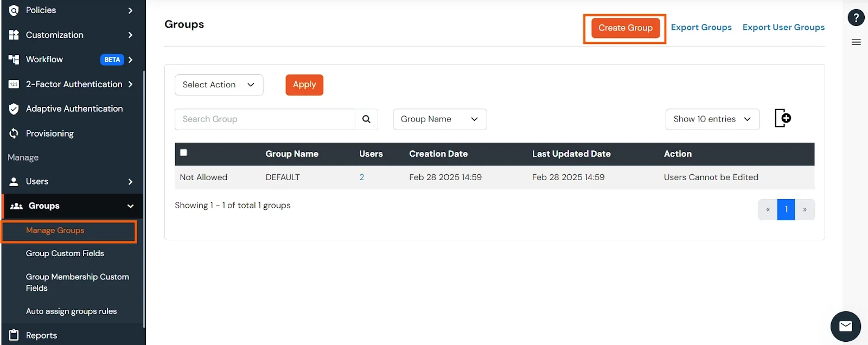Open Auto assign groups rules item
The image size is (868, 345).
[x=72, y=311]
